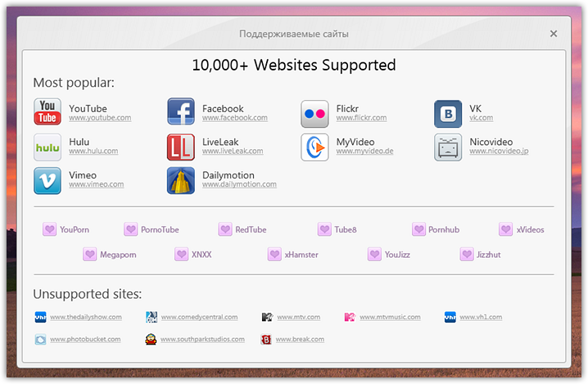Screen dimensions: 588x384
Task: Click the YouTube logo icon
Action: [x=47, y=111]
